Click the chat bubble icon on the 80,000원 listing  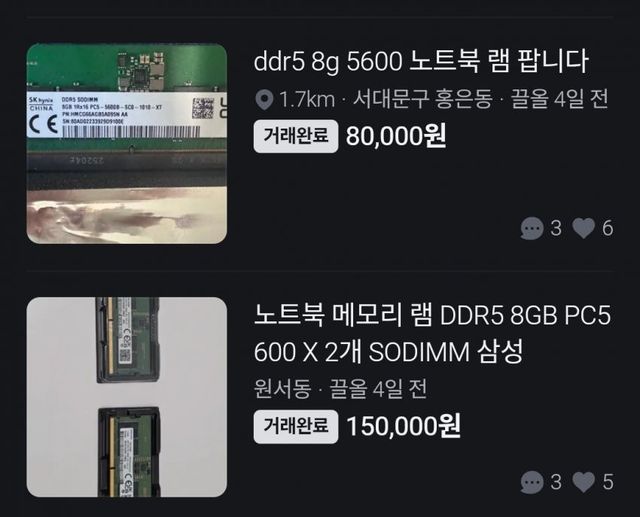tap(532, 228)
